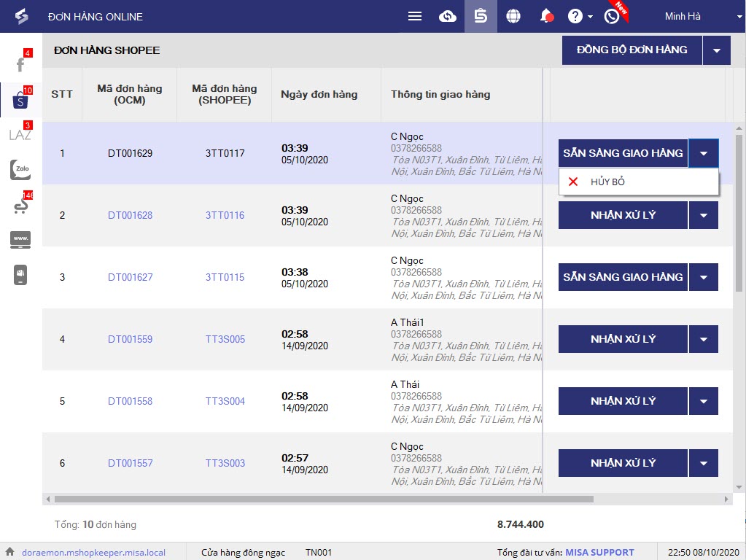Open the hamburger menu icon
The height and width of the screenshot is (560, 746).
(415, 17)
